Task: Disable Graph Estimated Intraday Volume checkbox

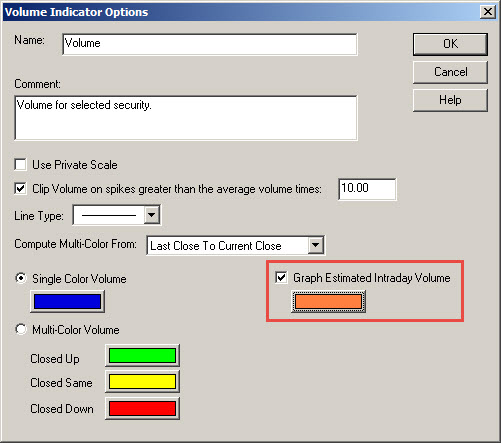Action: click(281, 277)
